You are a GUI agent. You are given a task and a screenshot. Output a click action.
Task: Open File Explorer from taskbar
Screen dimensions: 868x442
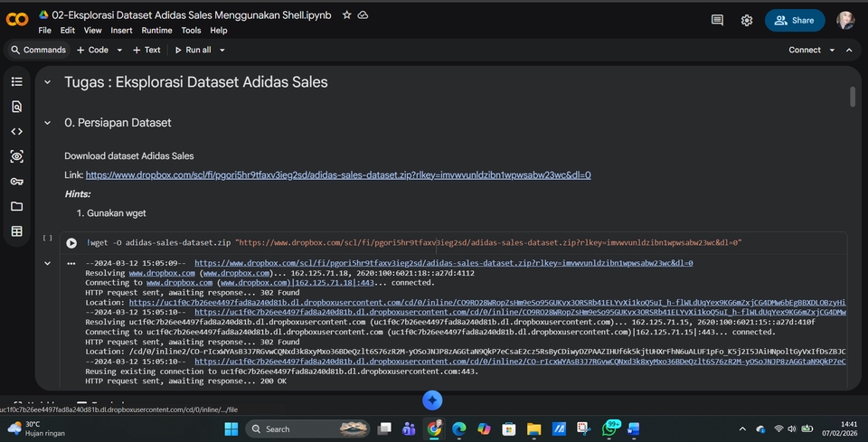[533, 428]
